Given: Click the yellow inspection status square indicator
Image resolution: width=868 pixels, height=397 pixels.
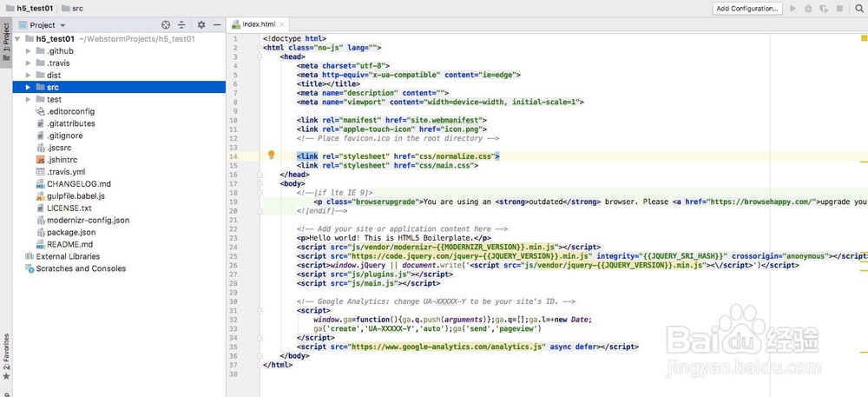Looking at the screenshot, I should (x=864, y=38).
